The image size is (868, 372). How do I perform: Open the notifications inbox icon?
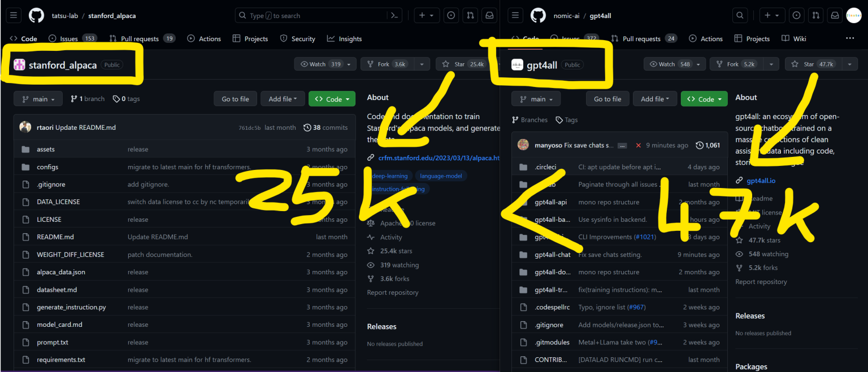pyautogui.click(x=489, y=15)
